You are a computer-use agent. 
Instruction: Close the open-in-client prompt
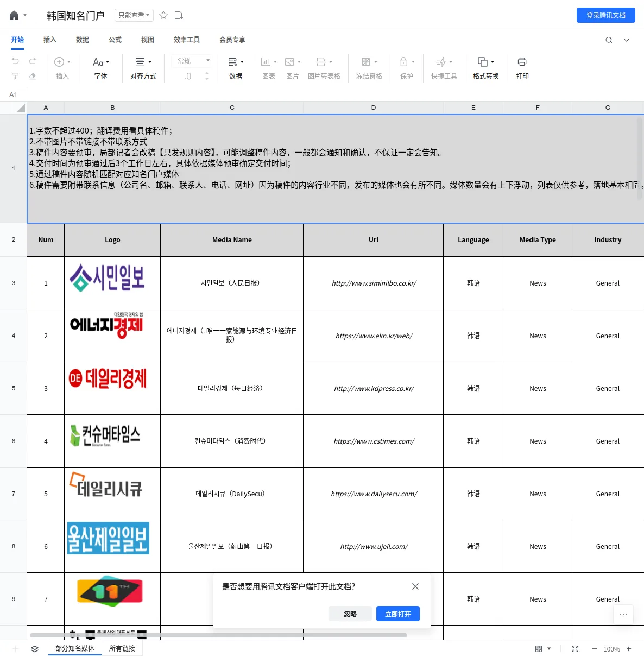tap(415, 586)
